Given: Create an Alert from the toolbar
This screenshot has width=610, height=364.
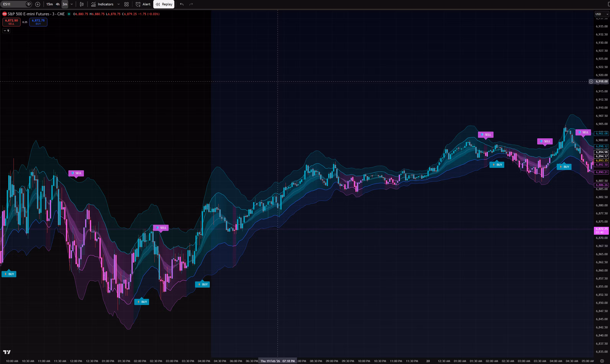Looking at the screenshot, I should [x=143, y=4].
